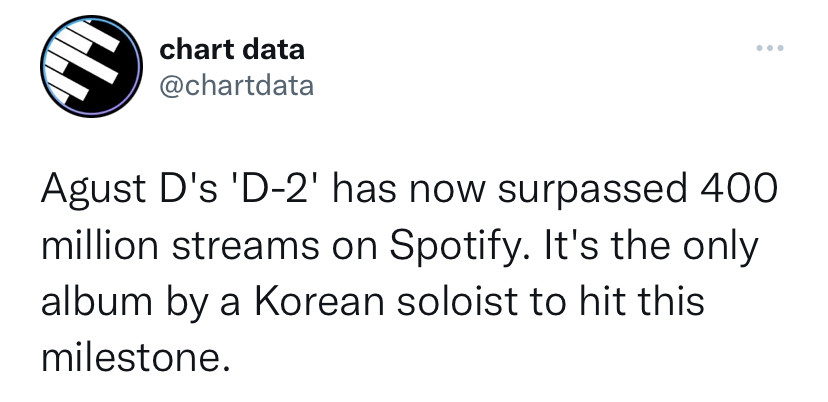The image size is (828, 402).
Task: Click the word soloist in the tweet
Action: click(456, 301)
